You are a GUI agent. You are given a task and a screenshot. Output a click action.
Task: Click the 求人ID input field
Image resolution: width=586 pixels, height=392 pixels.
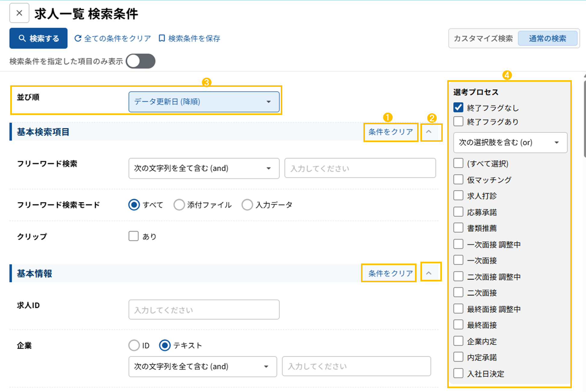(204, 310)
